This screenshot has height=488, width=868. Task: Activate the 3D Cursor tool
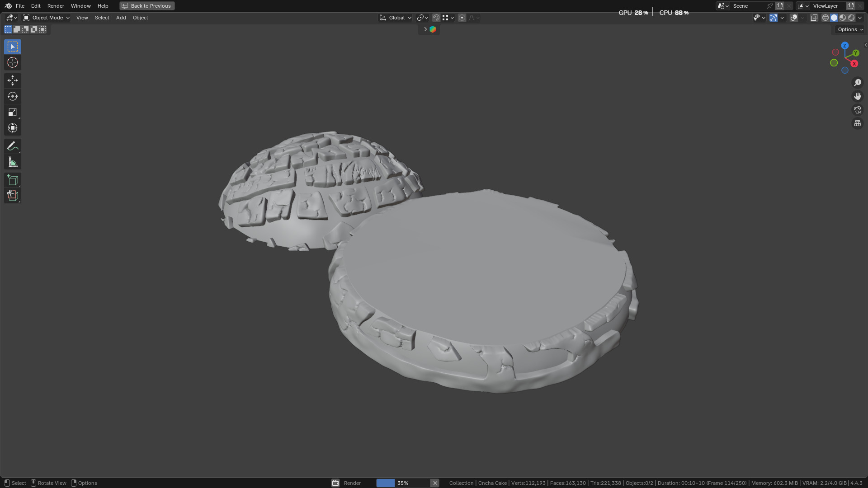[x=13, y=62]
